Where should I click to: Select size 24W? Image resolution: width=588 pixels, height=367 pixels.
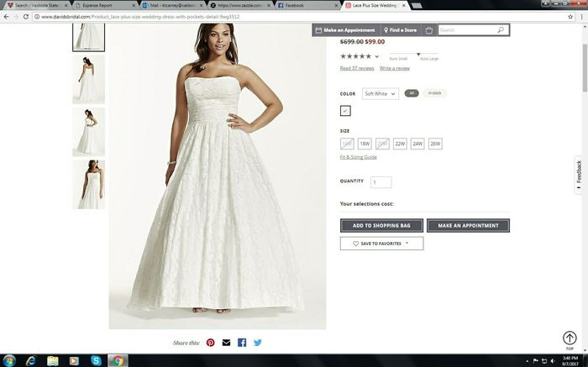[417, 144]
